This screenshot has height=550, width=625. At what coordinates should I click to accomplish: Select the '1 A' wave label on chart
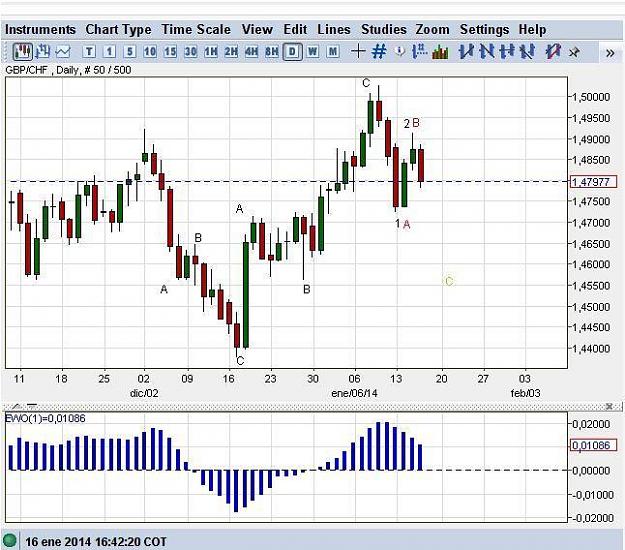[403, 224]
